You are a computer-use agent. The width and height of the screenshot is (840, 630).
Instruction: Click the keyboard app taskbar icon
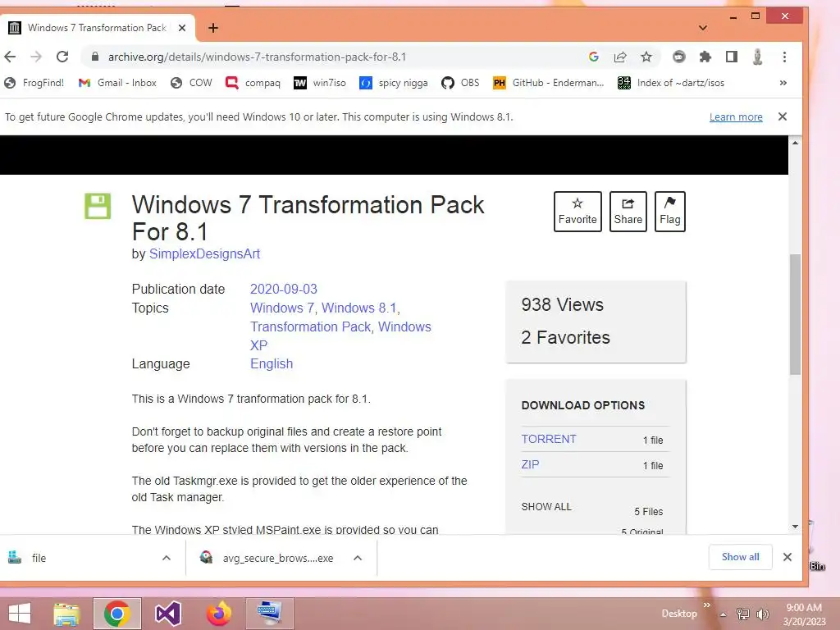pos(269,614)
